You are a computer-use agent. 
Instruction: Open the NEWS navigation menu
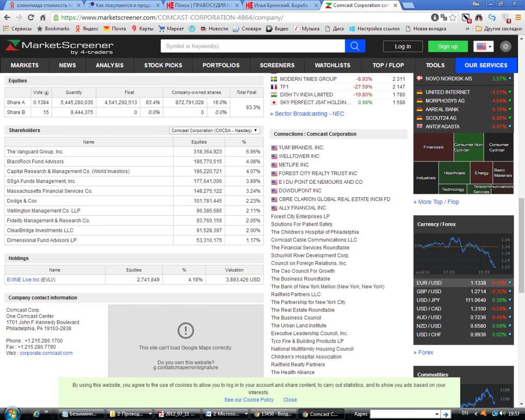click(67, 65)
